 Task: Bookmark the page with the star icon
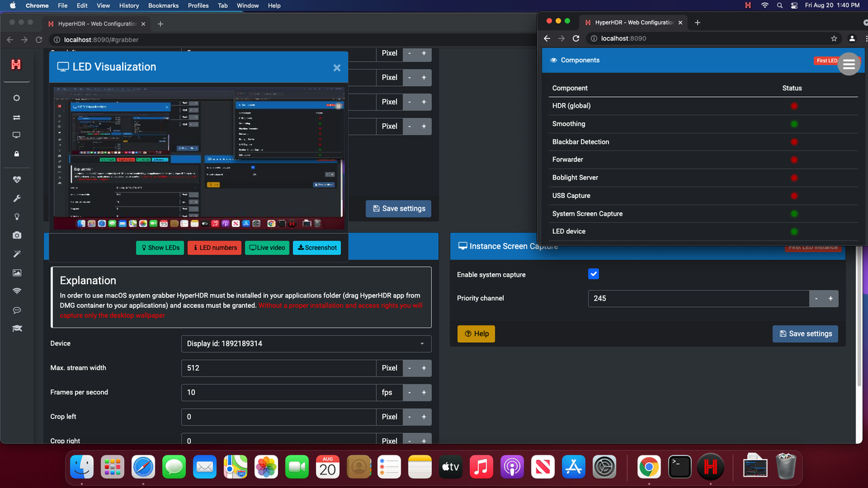[834, 39]
